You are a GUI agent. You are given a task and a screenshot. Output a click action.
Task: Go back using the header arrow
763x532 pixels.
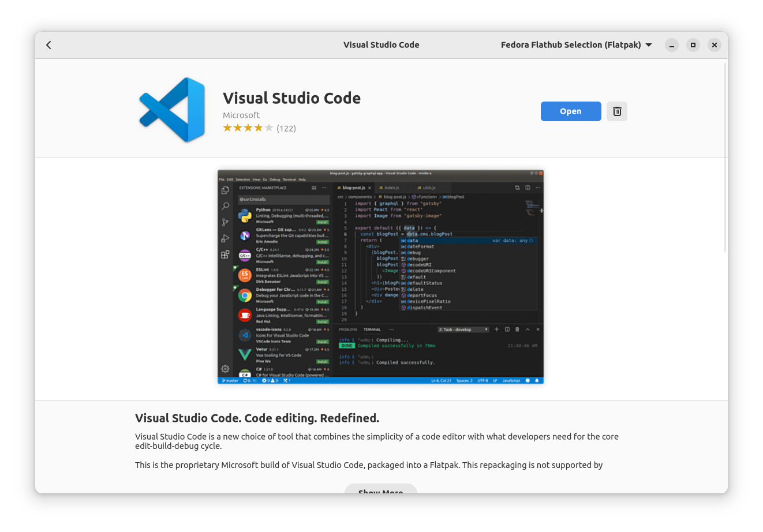click(x=49, y=45)
